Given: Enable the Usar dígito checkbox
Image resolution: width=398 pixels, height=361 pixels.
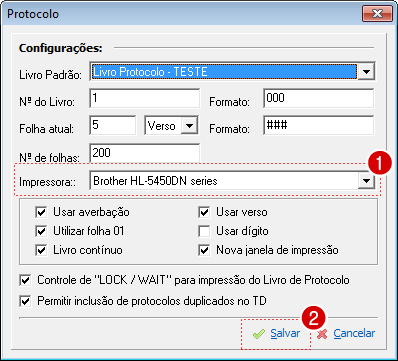Looking at the screenshot, I should [x=204, y=231].
